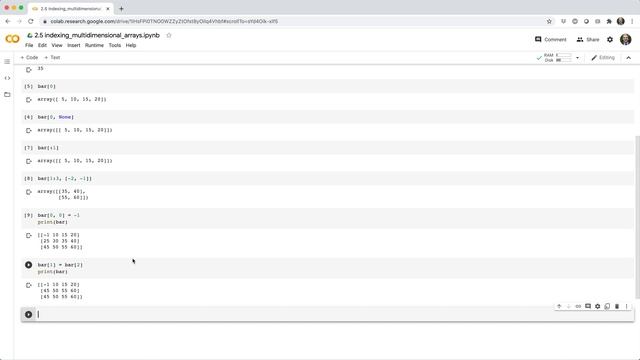Open the Chrome profile avatar

point(620,21)
